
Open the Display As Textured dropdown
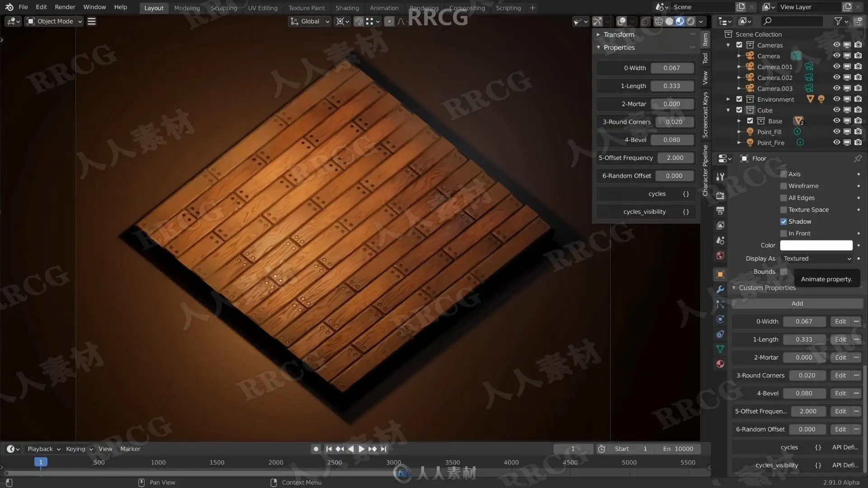[x=816, y=258]
